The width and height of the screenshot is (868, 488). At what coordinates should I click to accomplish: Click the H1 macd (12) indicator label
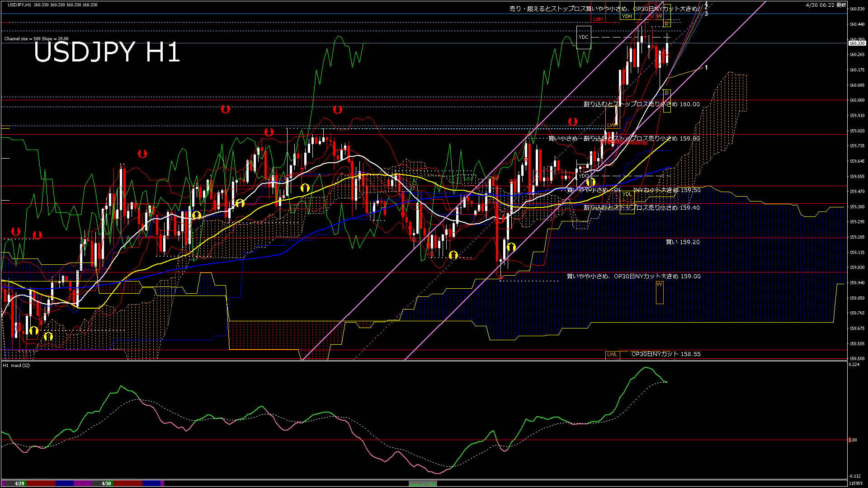tap(16, 365)
